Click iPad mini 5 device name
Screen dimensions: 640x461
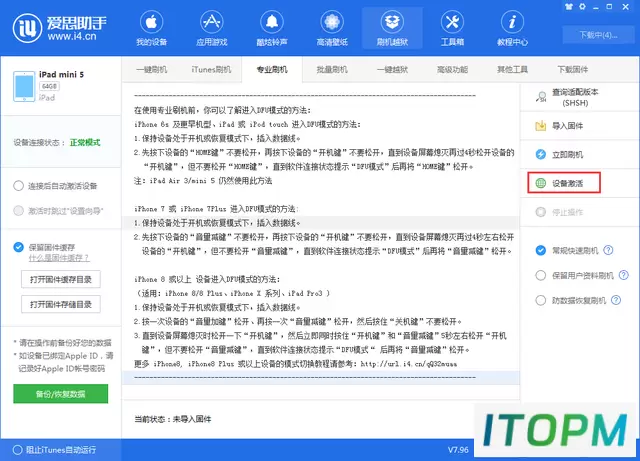(x=62, y=74)
